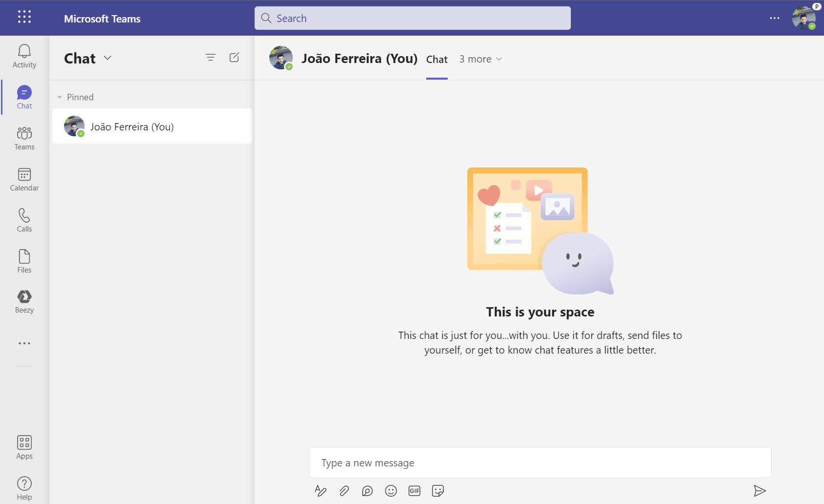
Task: Select the Teams icon in the sidebar
Action: [24, 138]
